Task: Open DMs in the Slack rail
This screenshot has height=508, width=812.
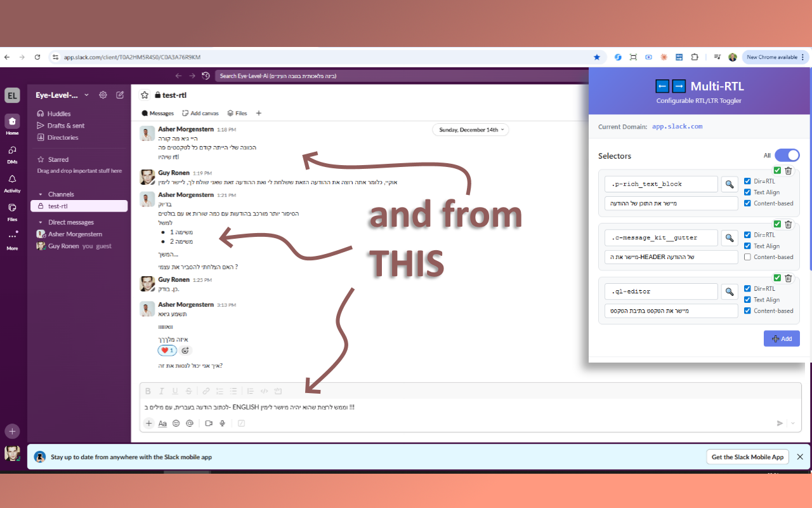Action: pos(12,153)
